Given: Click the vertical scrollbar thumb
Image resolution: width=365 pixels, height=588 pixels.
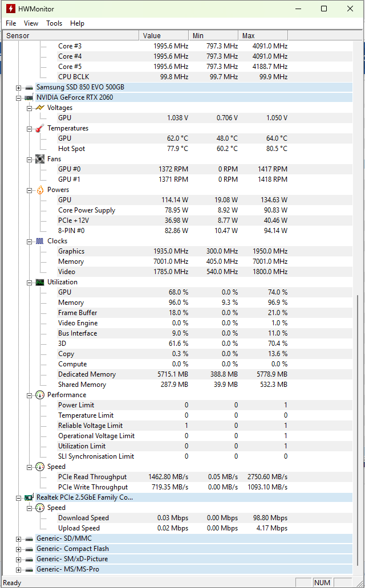Looking at the screenshot, I should pos(358,433).
